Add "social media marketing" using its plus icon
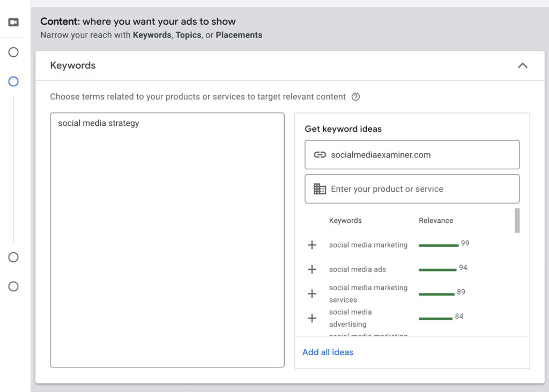This screenshot has height=392, width=549. point(312,245)
